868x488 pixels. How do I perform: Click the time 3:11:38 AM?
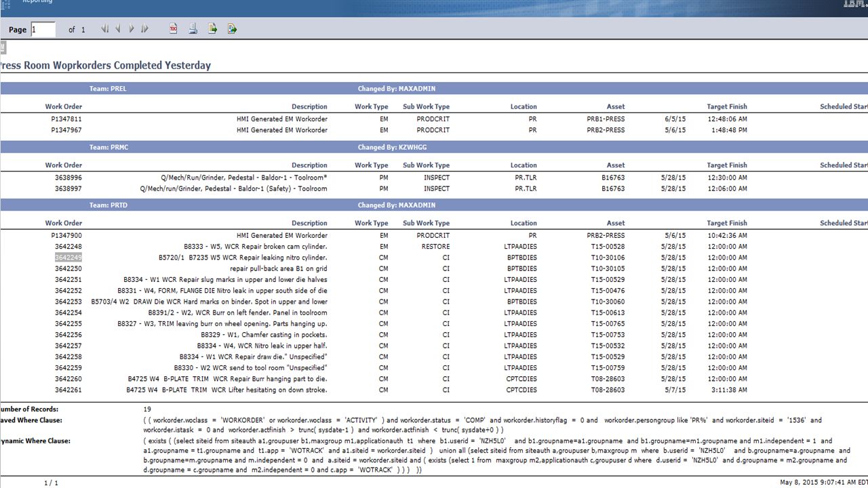click(729, 390)
